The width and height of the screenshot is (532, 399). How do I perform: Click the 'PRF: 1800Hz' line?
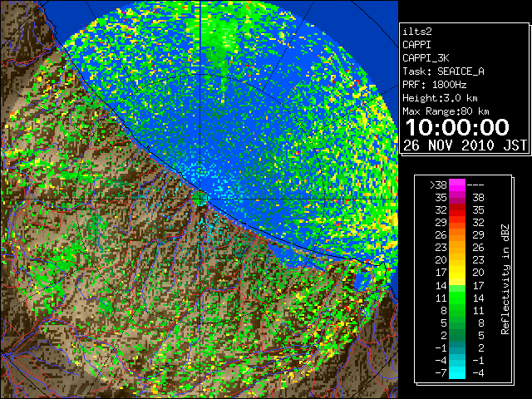(x=434, y=85)
